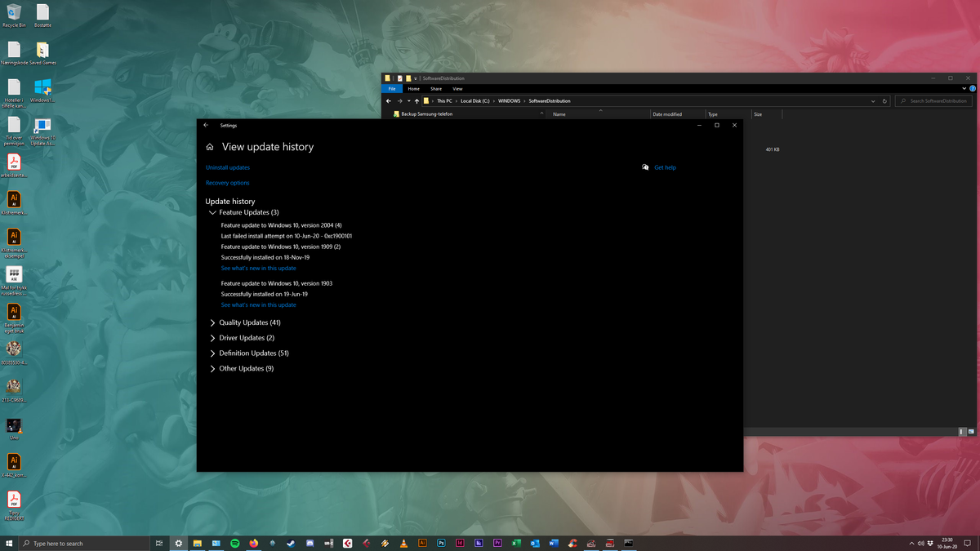Open Excel from the taskbar
The height and width of the screenshot is (551, 980).
click(x=516, y=543)
